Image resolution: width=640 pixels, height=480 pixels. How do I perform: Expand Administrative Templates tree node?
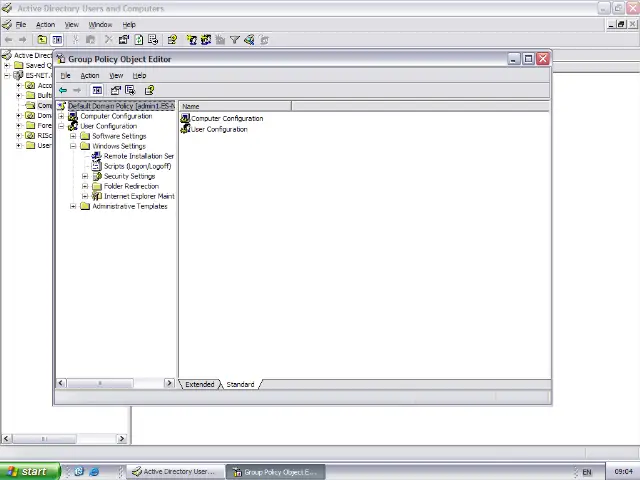click(x=73, y=206)
